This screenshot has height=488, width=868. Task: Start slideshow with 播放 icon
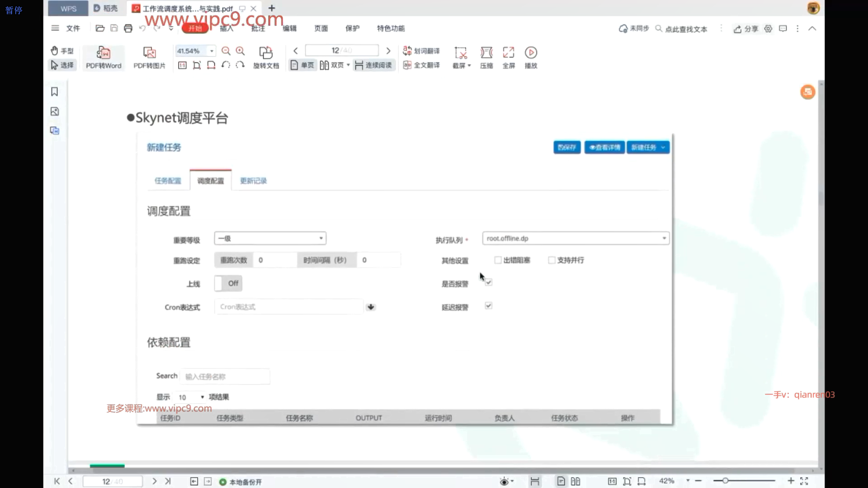coord(531,53)
